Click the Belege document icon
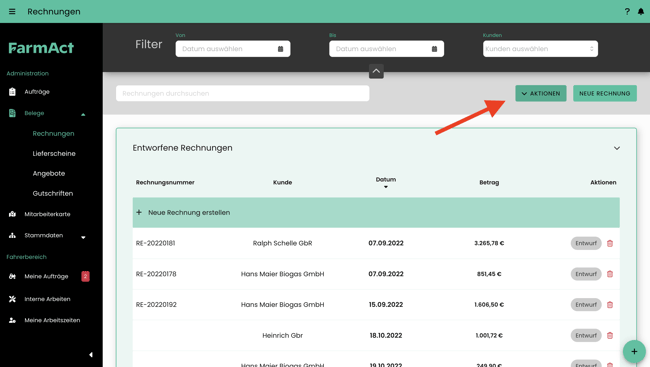The height and width of the screenshot is (367, 650). [x=12, y=113]
